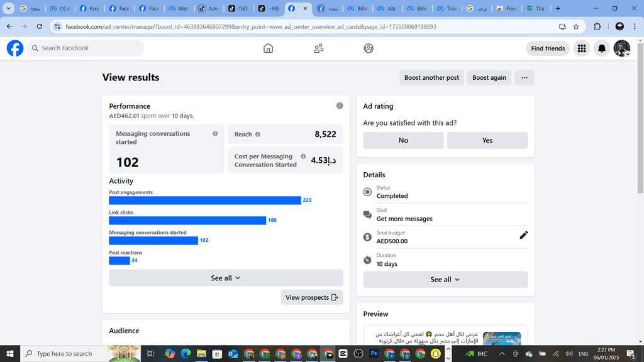Click the 8,522 reach value
This screenshot has width=644, height=362.
coord(325,134)
